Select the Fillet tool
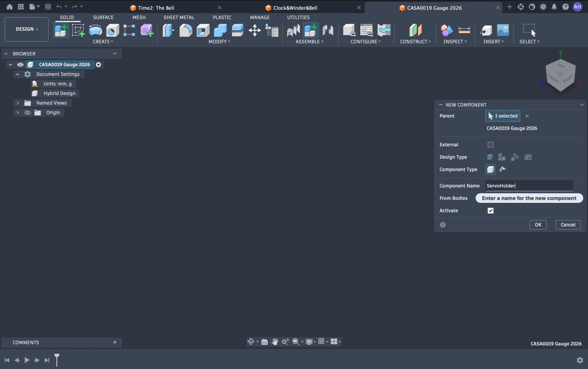588x369 pixels. [x=186, y=30]
